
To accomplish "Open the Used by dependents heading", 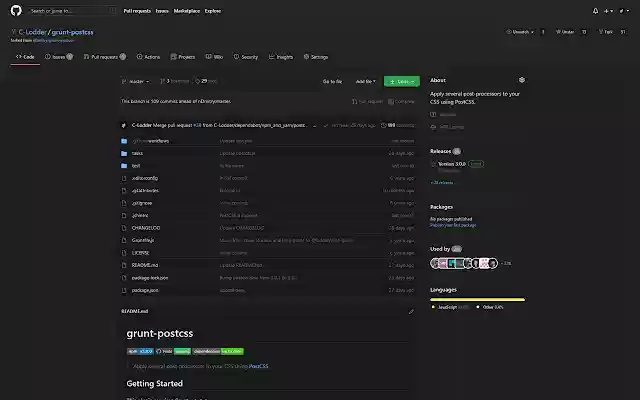I will pyautogui.click(x=446, y=249).
